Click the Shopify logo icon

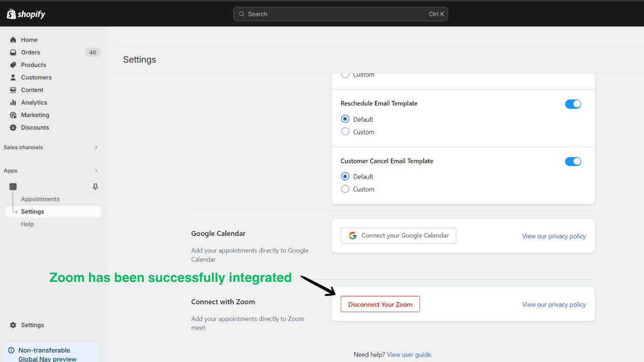(x=11, y=14)
